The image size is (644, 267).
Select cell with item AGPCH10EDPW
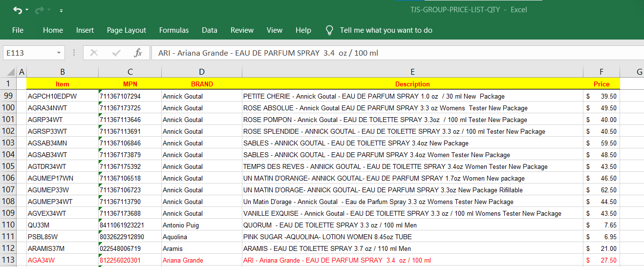tap(63, 96)
